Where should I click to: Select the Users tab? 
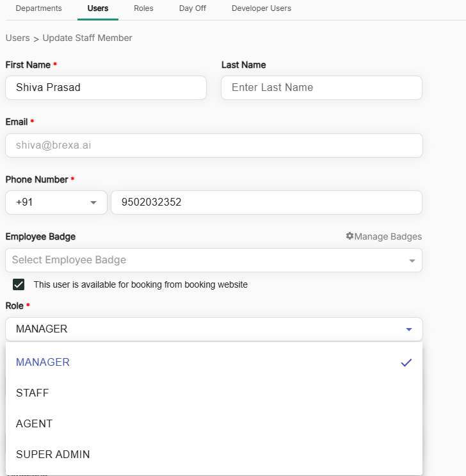click(97, 8)
